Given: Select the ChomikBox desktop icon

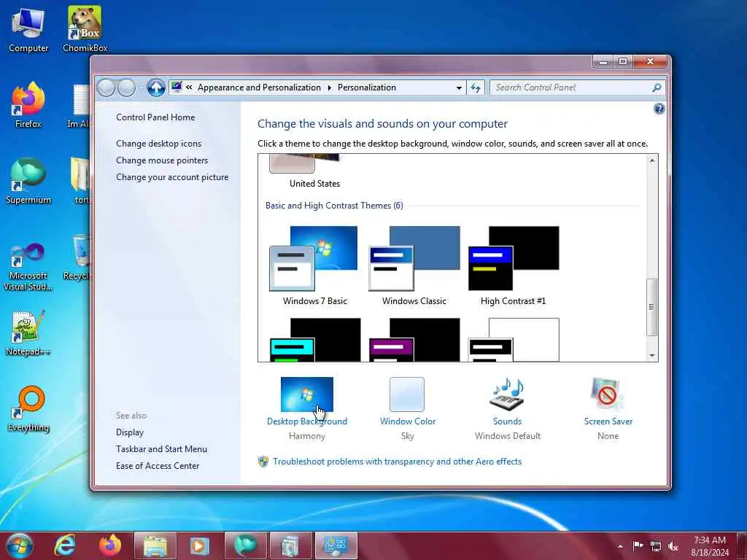Looking at the screenshot, I should pos(85,29).
